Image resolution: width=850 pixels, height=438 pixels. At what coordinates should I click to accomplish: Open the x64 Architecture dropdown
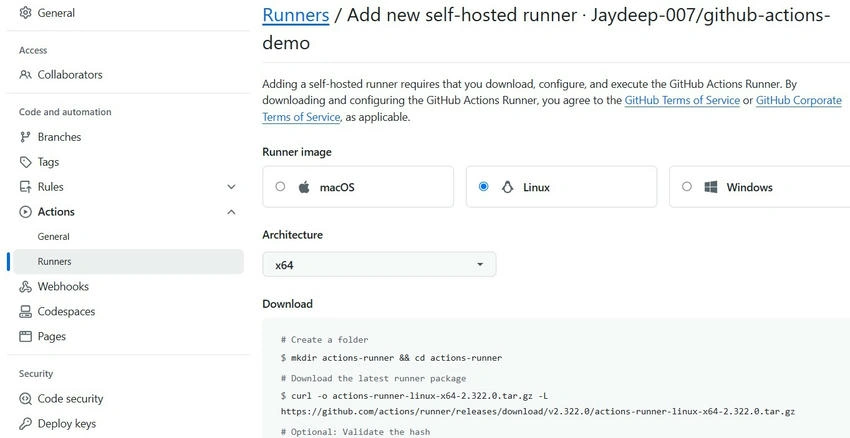click(379, 265)
